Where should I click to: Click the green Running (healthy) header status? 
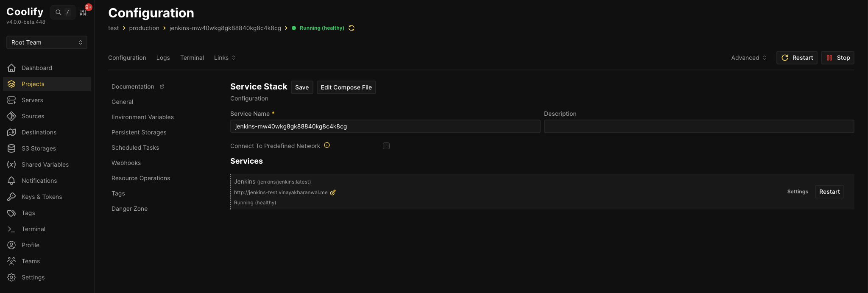coord(322,28)
